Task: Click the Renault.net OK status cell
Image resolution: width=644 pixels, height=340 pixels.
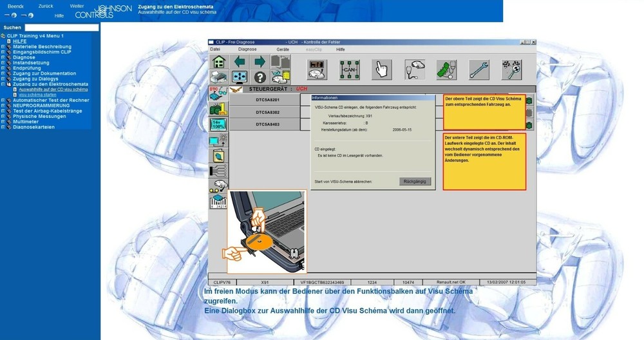Action: [451, 283]
